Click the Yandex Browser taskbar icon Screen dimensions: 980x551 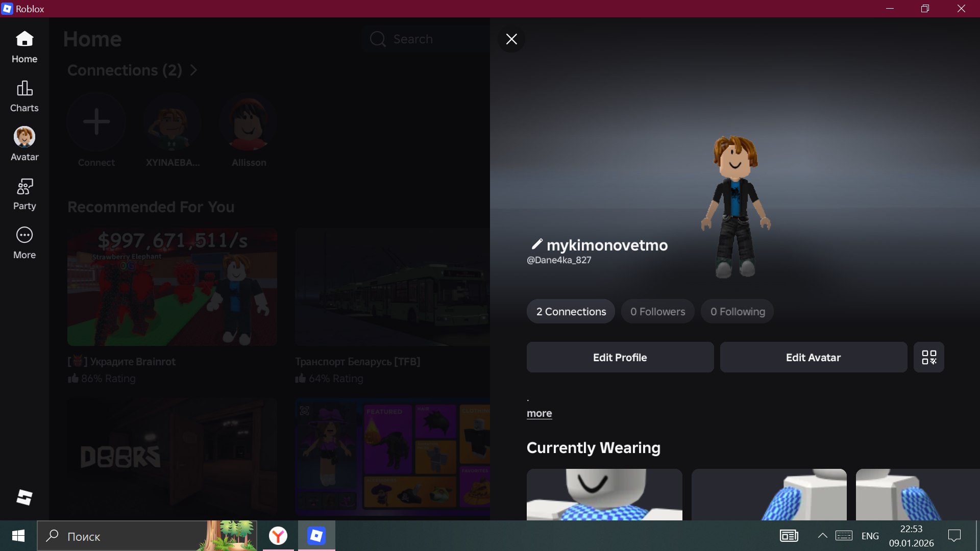(278, 536)
